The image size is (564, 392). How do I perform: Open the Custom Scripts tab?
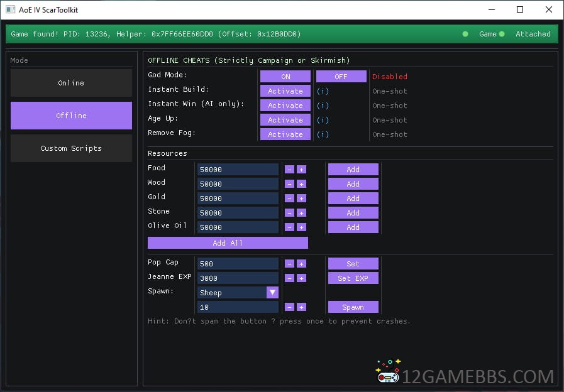click(x=71, y=148)
